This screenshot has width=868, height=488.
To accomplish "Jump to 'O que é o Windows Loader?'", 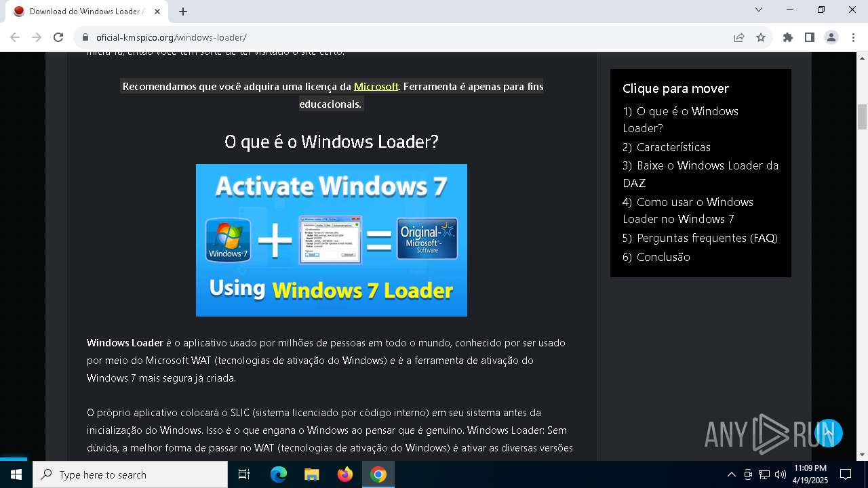I will (x=680, y=119).
